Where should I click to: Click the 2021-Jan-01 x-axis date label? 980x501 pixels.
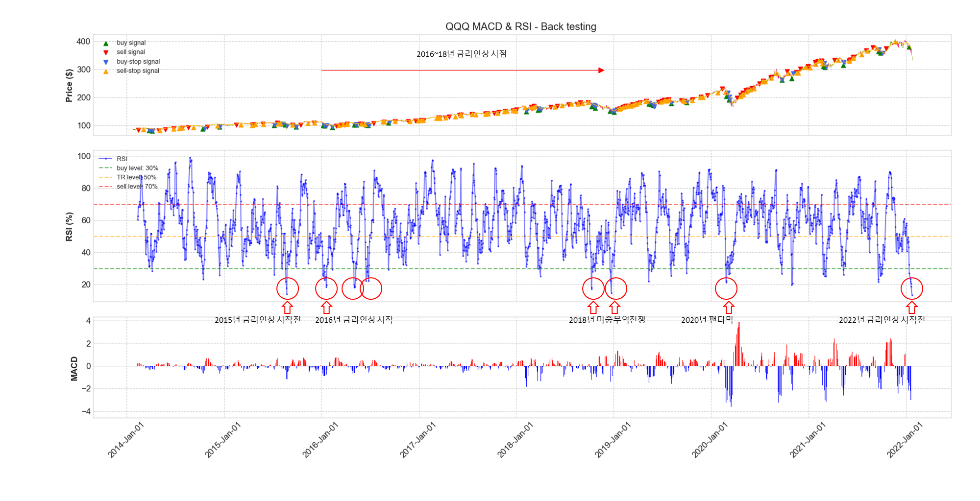click(808, 440)
